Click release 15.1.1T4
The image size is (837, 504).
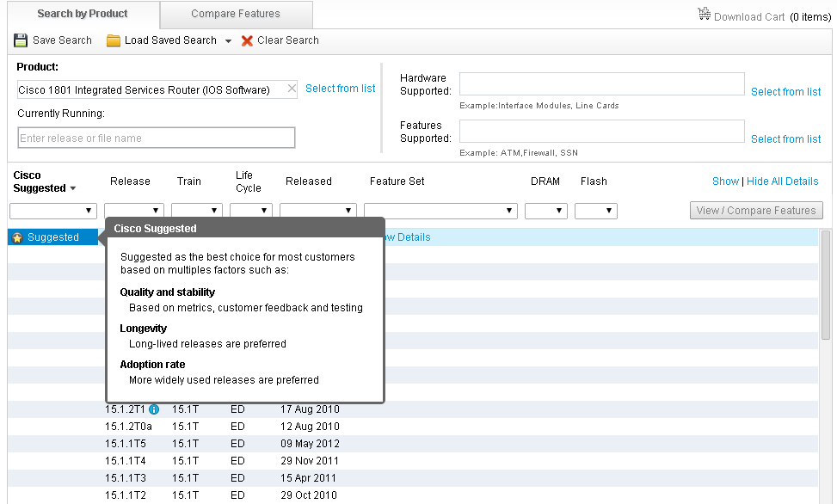coord(125,461)
